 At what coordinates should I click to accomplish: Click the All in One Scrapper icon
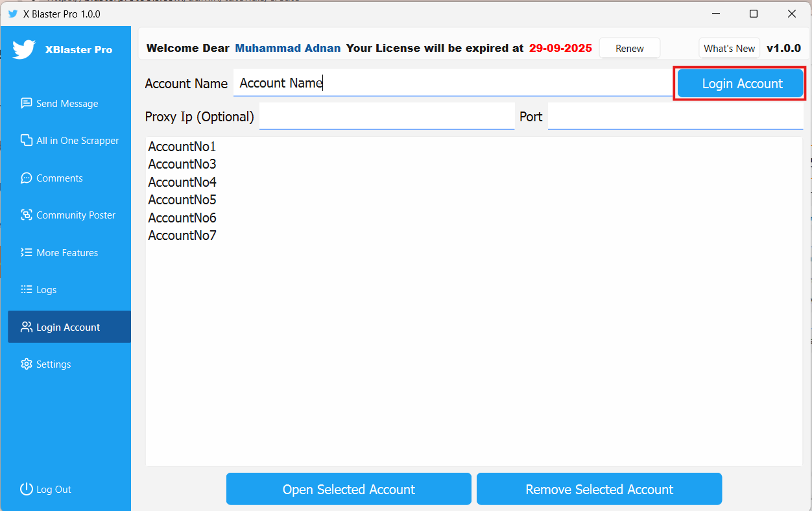pos(26,141)
